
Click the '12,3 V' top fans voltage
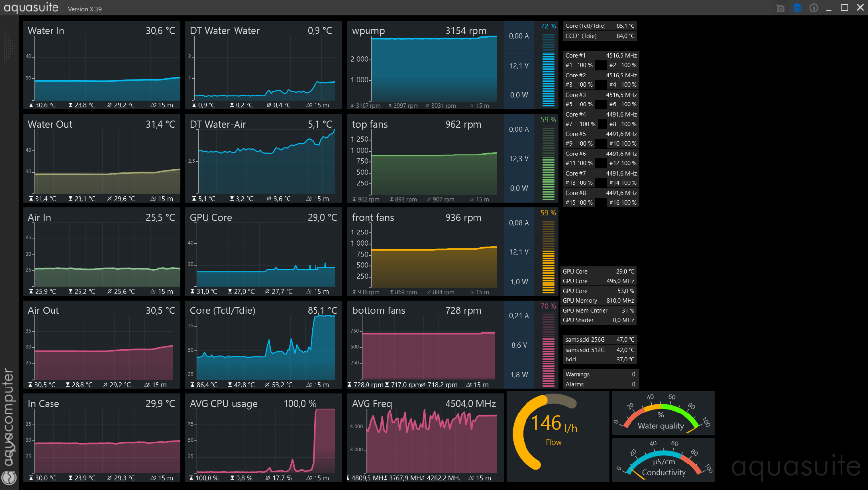519,159
